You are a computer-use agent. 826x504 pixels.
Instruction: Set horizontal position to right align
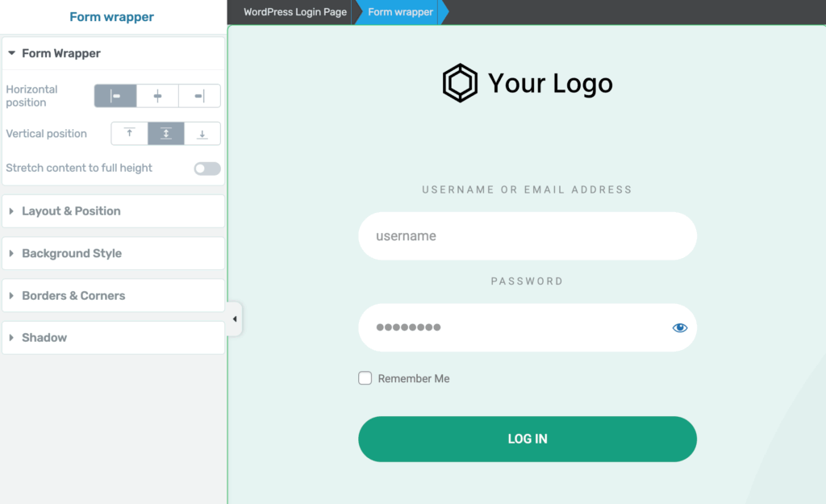200,96
